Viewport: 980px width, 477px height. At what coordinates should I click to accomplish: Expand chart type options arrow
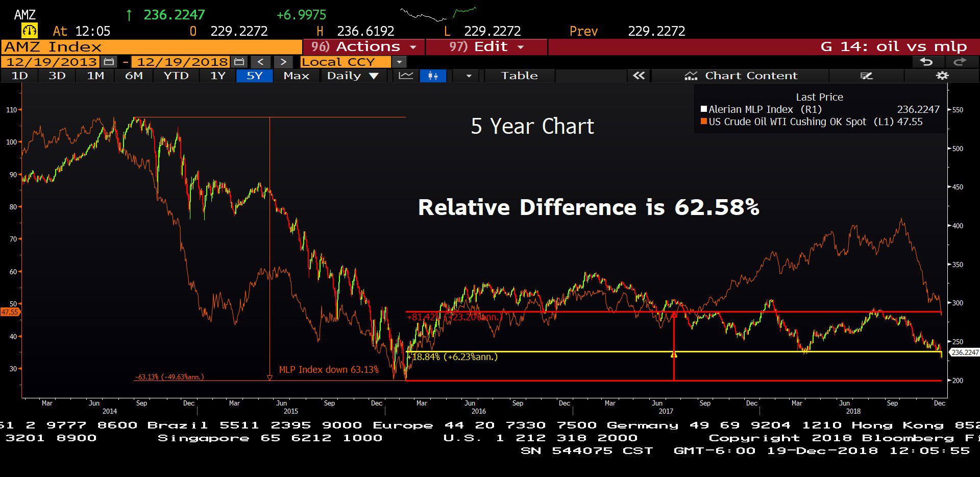[469, 76]
